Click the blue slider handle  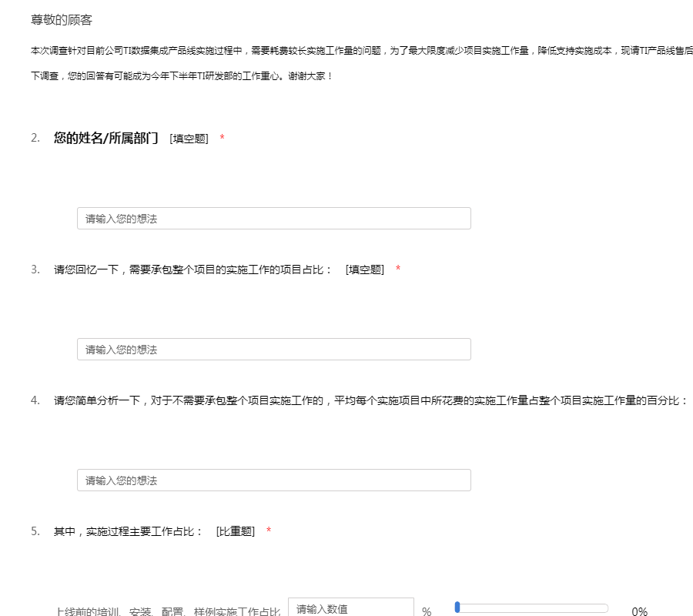(457, 608)
